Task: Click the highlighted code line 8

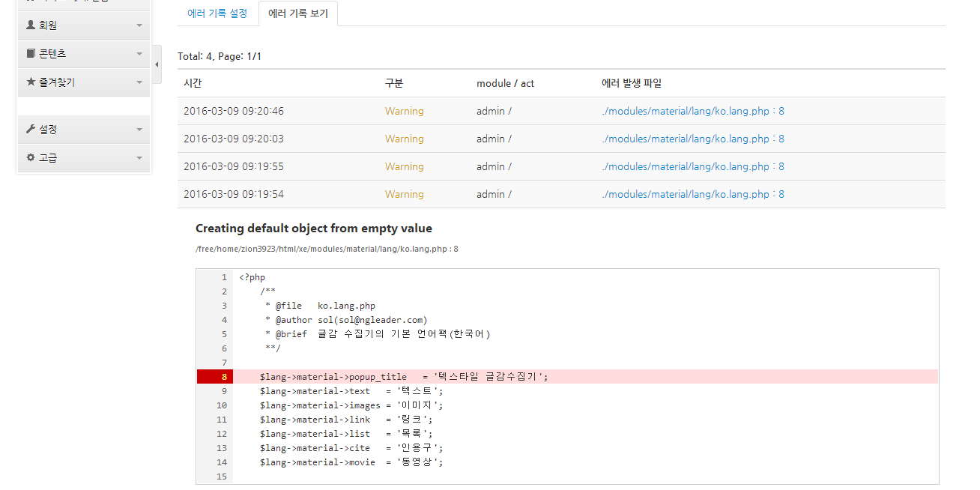Action: (x=404, y=377)
